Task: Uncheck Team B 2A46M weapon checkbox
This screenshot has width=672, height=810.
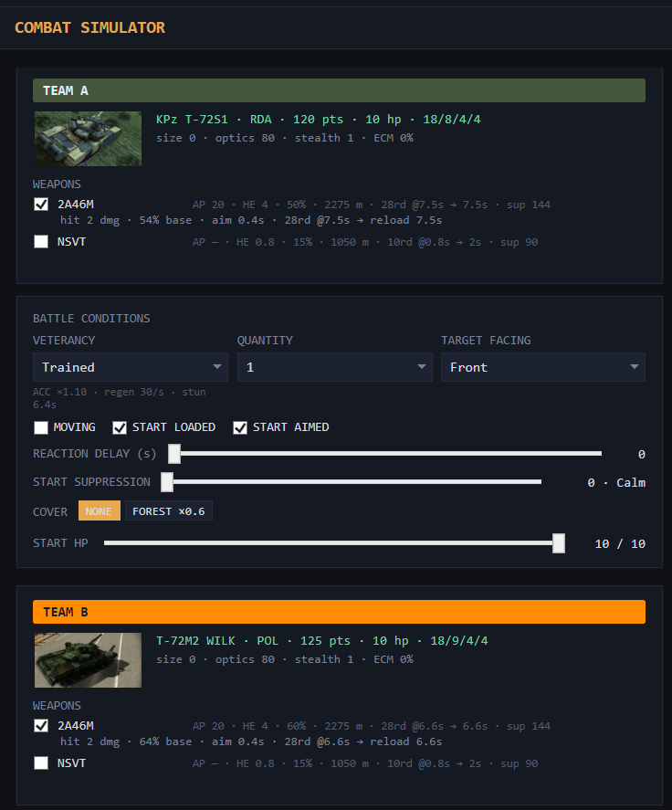Action: (x=41, y=725)
